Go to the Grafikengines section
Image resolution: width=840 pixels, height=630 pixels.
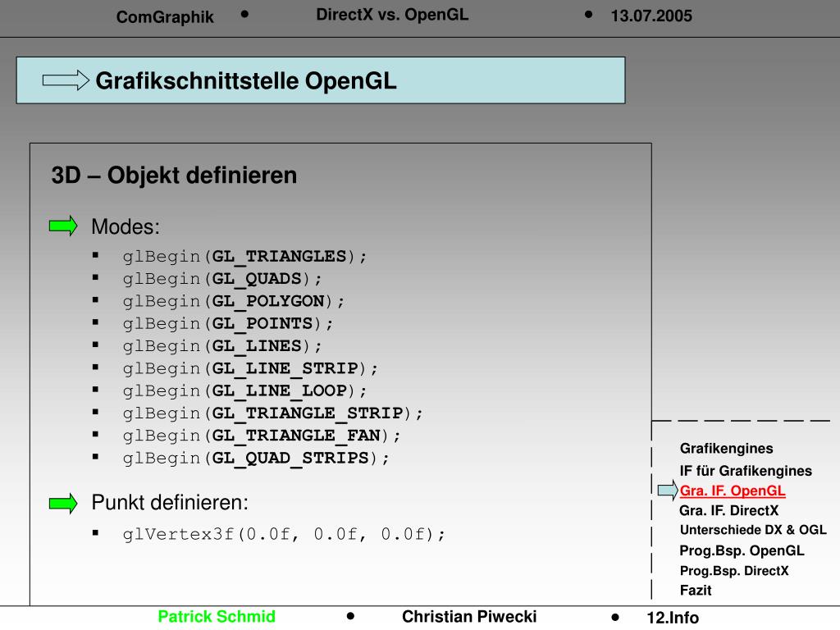(x=727, y=449)
